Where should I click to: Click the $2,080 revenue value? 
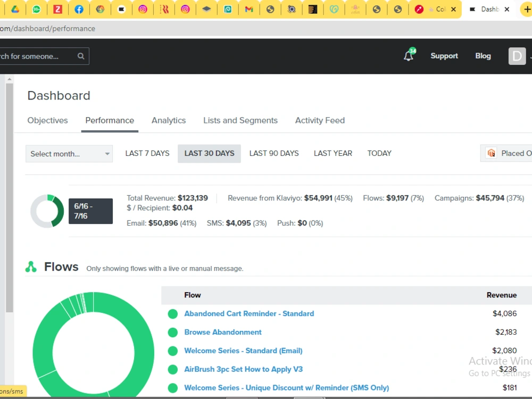tap(504, 351)
